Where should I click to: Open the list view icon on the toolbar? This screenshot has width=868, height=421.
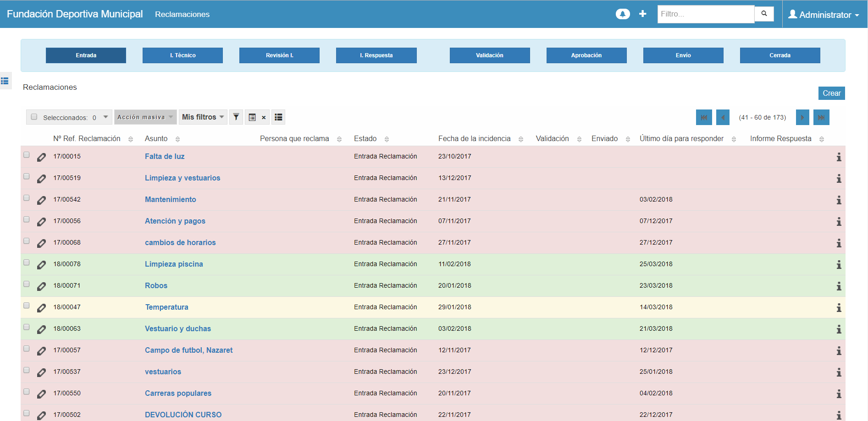coord(278,117)
